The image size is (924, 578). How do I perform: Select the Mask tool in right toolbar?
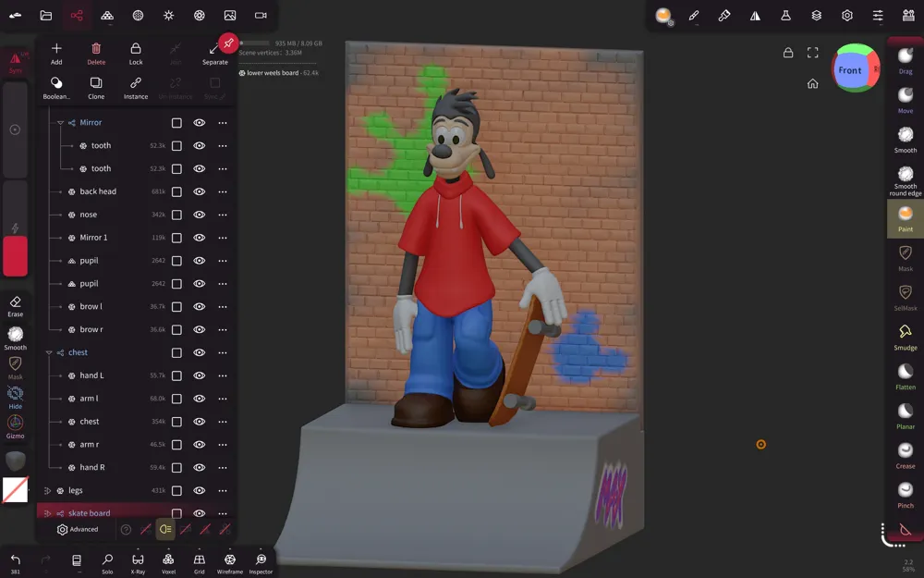tap(906, 258)
